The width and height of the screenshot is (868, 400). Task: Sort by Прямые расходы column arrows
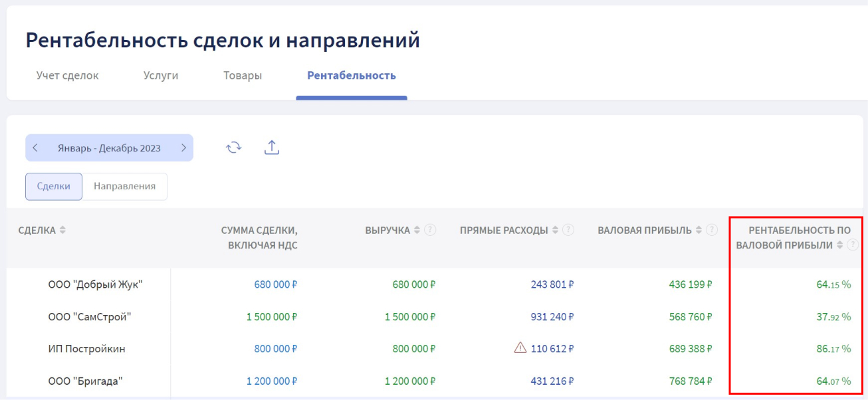(x=555, y=230)
